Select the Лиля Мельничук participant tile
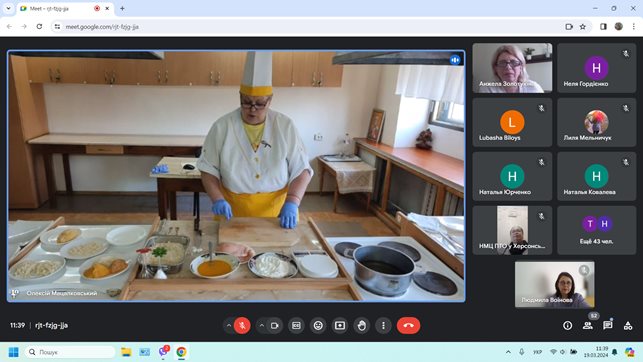 click(597, 122)
